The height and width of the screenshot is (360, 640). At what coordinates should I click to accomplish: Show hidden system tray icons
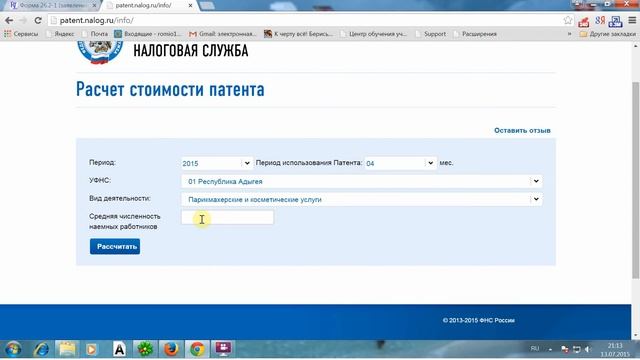[550, 349]
